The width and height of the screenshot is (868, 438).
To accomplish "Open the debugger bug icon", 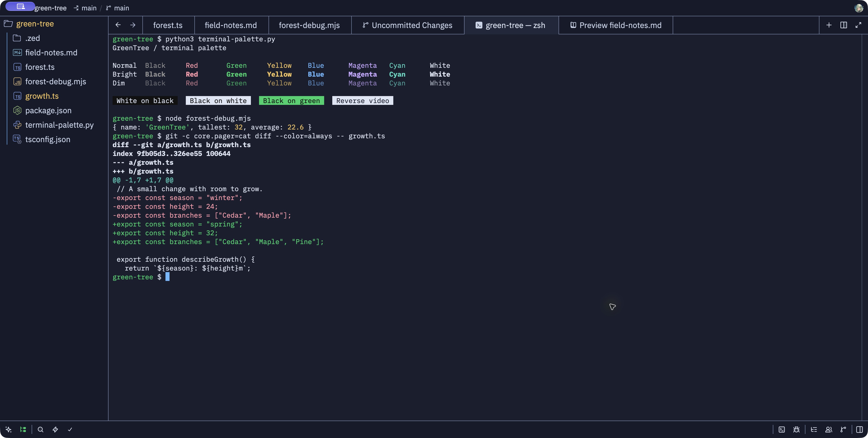I will click(x=796, y=430).
